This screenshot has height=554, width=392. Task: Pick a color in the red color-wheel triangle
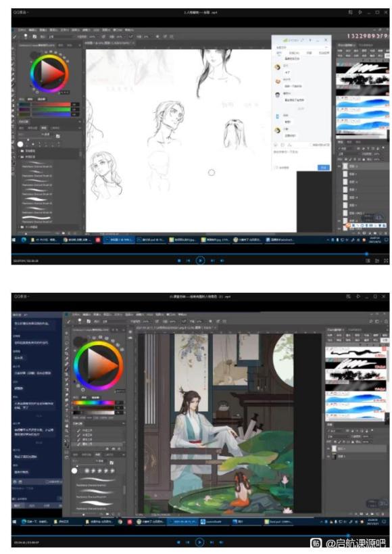coord(52,74)
